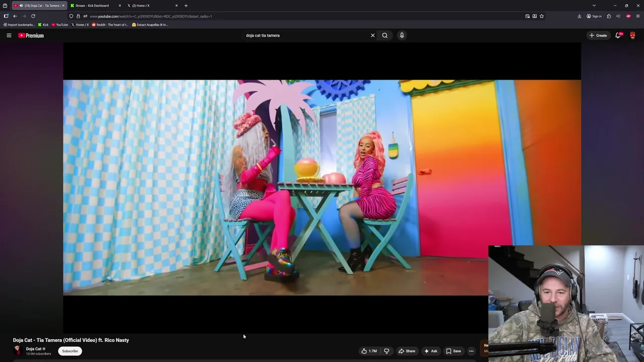Like the video showing 1.7M likes
644x362 pixels.
[369, 351]
